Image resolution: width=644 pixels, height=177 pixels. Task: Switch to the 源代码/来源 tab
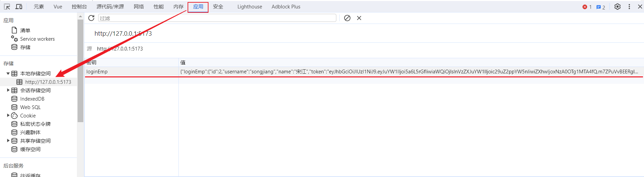110,7
